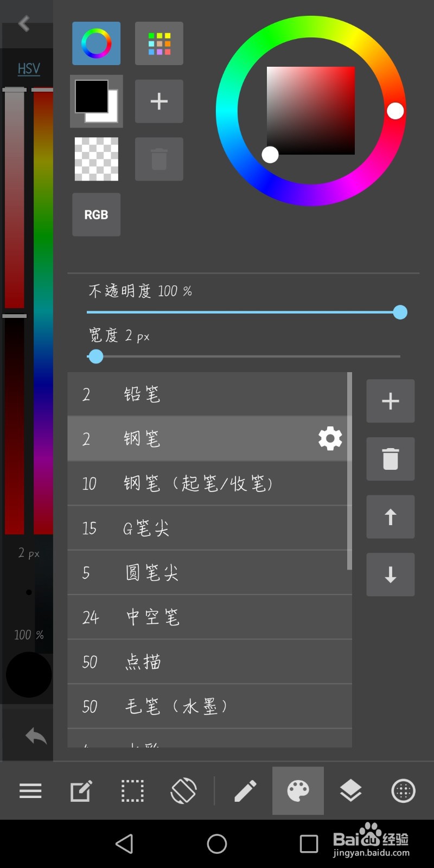Open settings gear for the 钢笔 pen brush
This screenshot has height=868, width=434.
coord(329,438)
